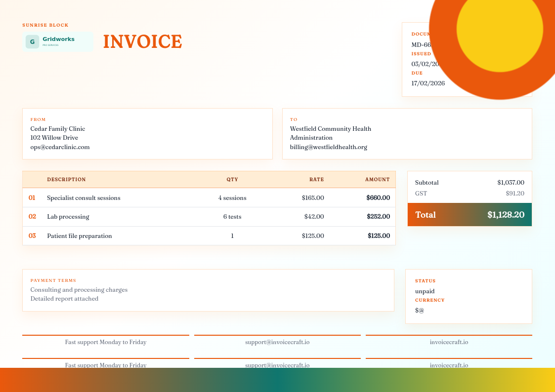Click the $1,037.00 subtotal value
Image resolution: width=555 pixels, height=392 pixels.
511,182
